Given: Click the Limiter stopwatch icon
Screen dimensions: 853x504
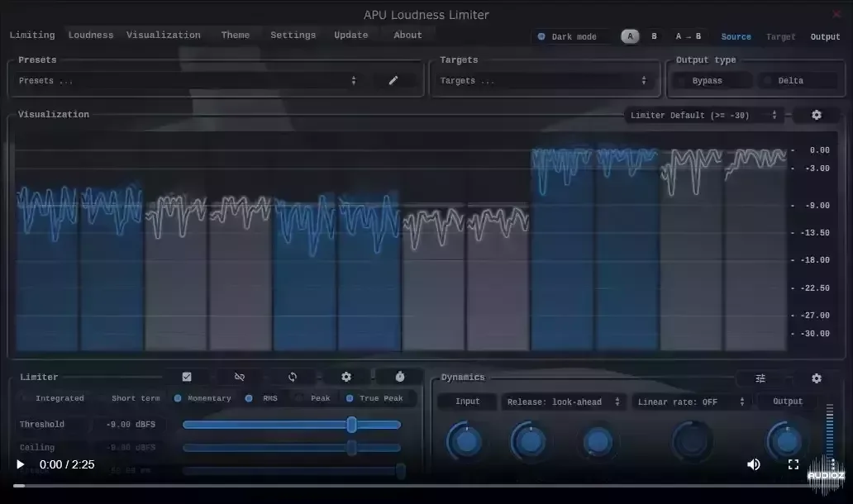Looking at the screenshot, I should (400, 376).
